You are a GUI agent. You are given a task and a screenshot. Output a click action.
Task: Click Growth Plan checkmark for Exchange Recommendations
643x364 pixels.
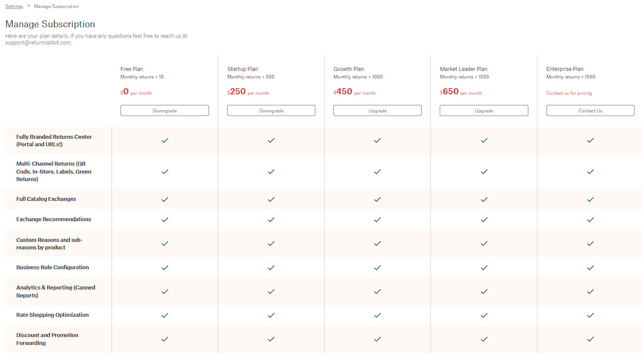[x=377, y=219]
